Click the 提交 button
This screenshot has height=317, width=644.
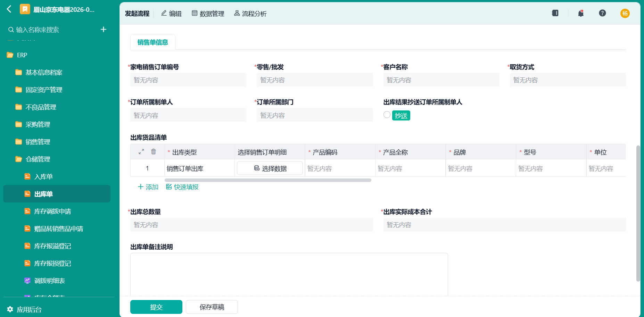pos(156,307)
